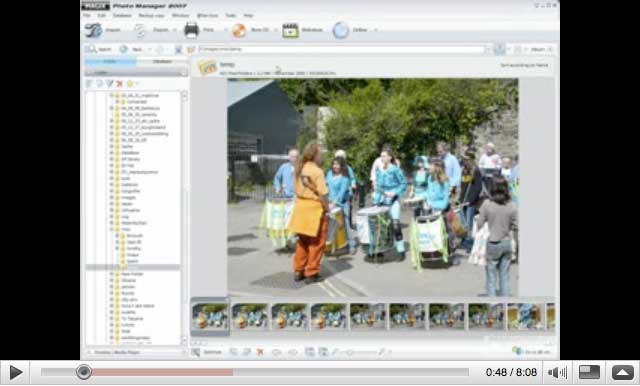Click the filter funnel icon above the folder tree
The height and width of the screenshot is (386, 640).
(109, 84)
